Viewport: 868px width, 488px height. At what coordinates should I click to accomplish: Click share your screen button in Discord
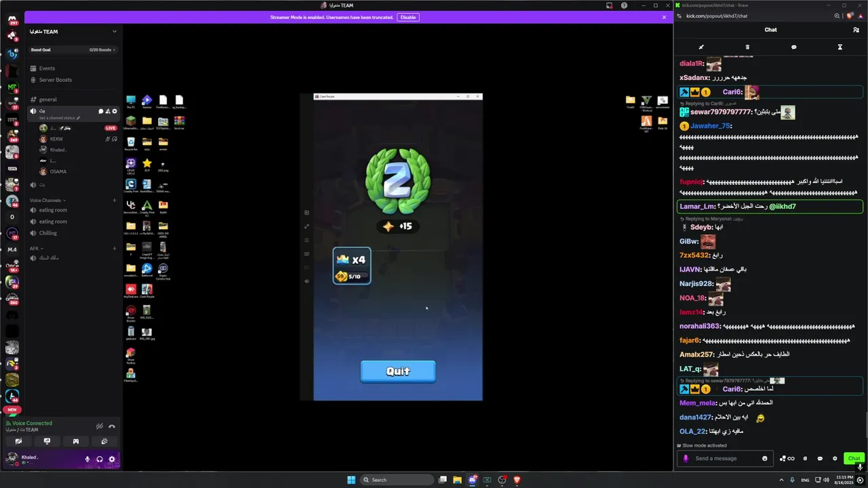47,441
